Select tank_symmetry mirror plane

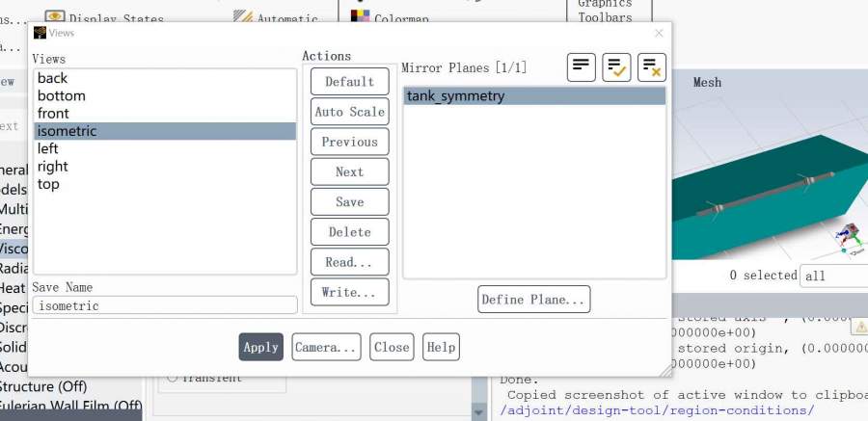[534, 96]
